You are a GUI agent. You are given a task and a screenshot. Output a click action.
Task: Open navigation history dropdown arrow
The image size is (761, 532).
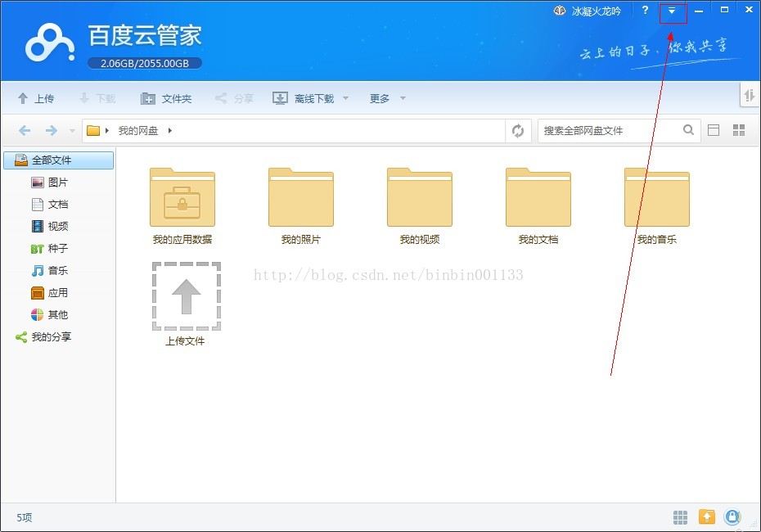[72, 131]
